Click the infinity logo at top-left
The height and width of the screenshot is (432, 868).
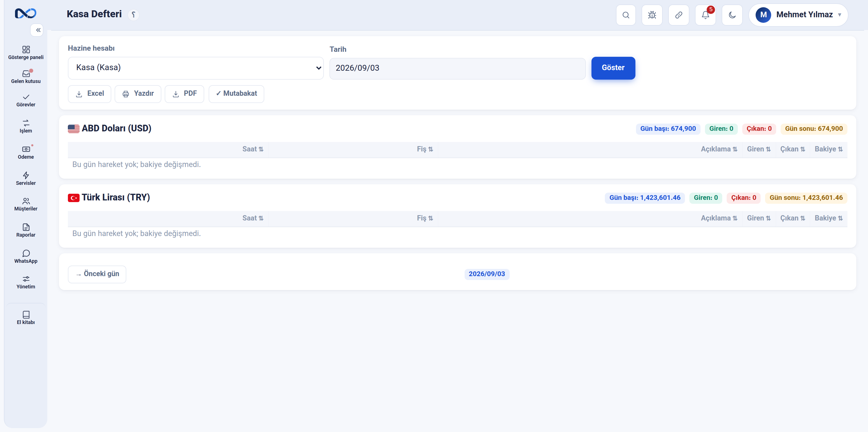pos(26,13)
